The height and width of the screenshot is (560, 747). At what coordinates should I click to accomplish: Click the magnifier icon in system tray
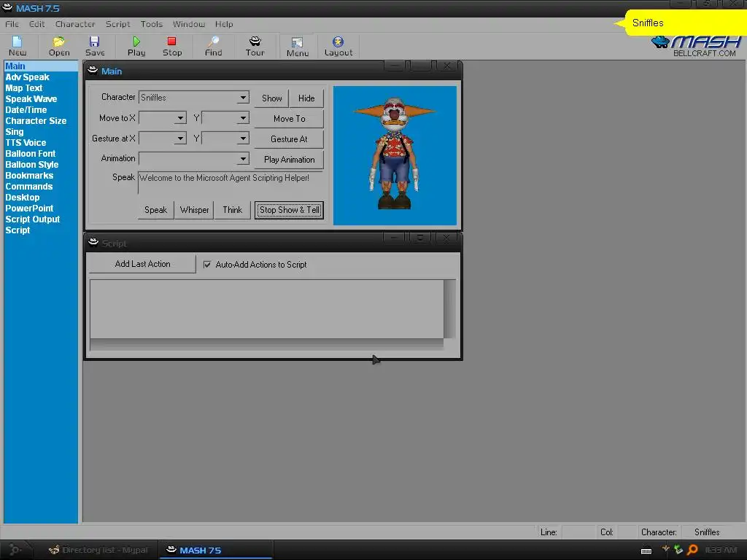coord(692,550)
